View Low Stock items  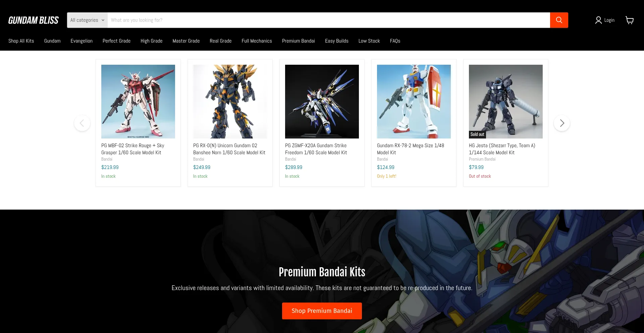tap(369, 41)
